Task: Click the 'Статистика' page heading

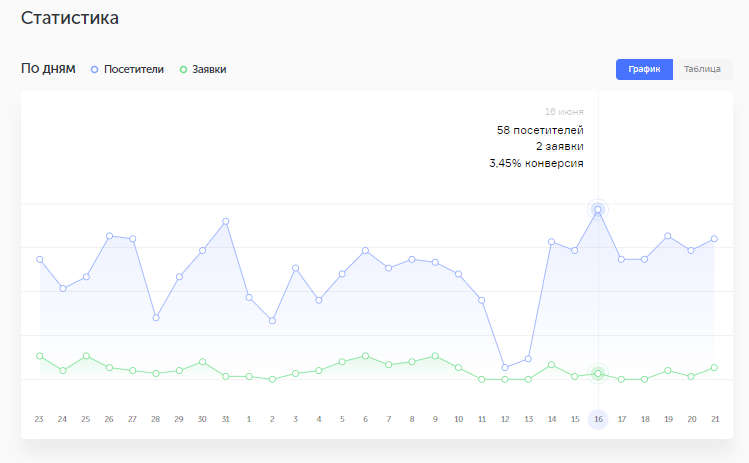Action: [70, 18]
